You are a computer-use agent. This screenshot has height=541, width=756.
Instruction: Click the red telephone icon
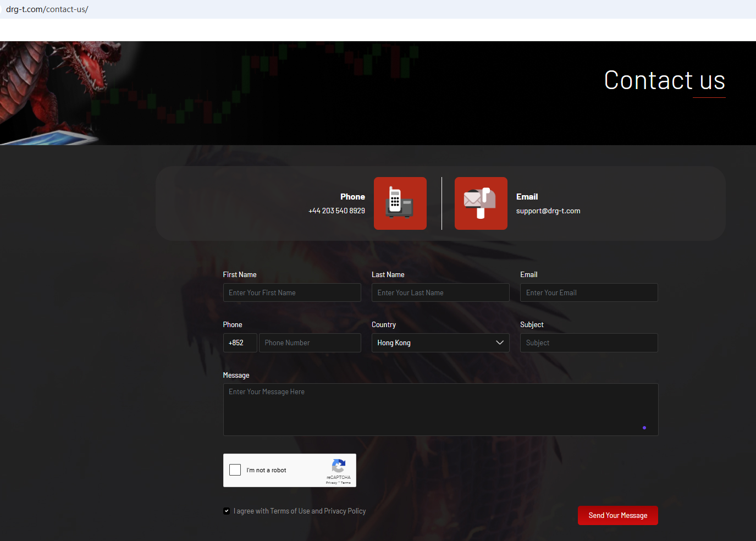pyautogui.click(x=400, y=203)
